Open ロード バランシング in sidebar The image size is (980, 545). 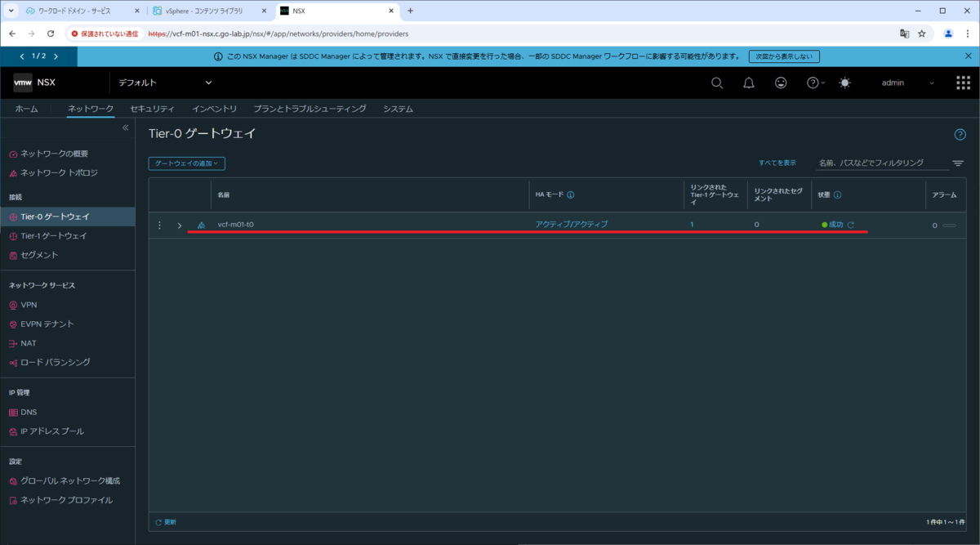(55, 362)
